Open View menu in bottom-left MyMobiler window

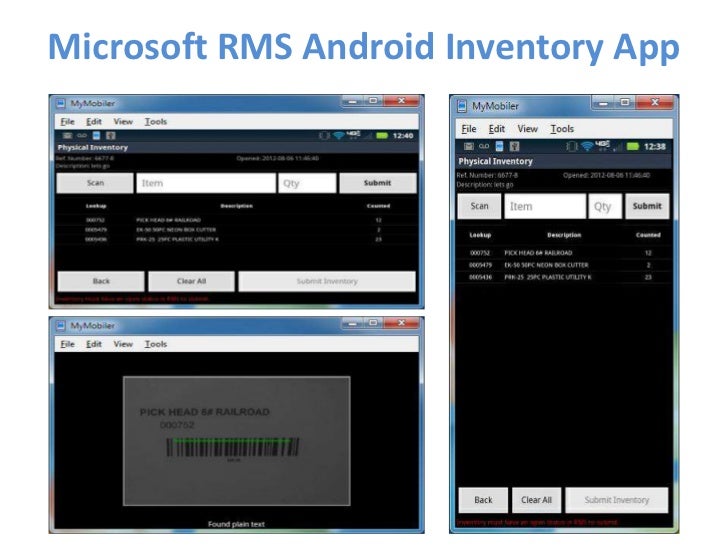[x=123, y=344]
